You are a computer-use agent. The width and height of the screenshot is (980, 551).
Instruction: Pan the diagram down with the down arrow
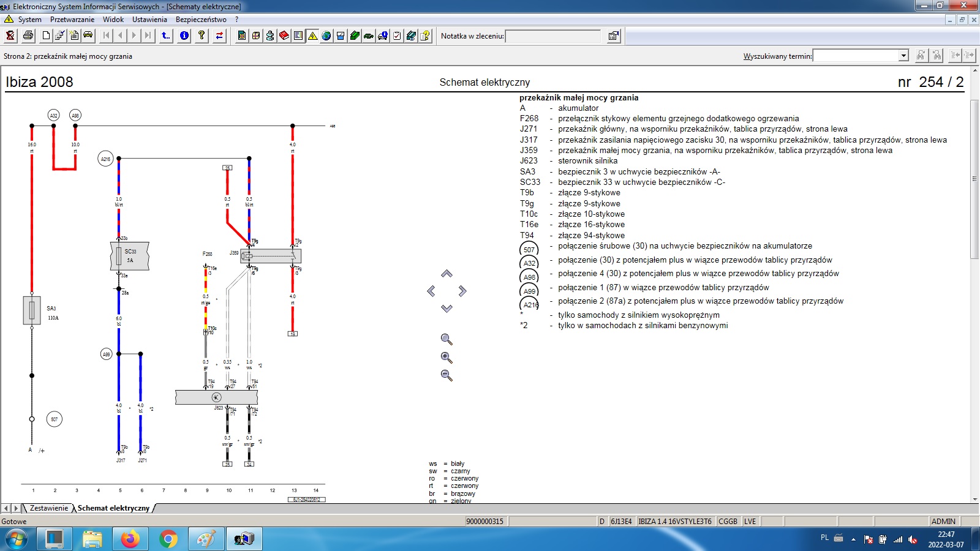[447, 309]
